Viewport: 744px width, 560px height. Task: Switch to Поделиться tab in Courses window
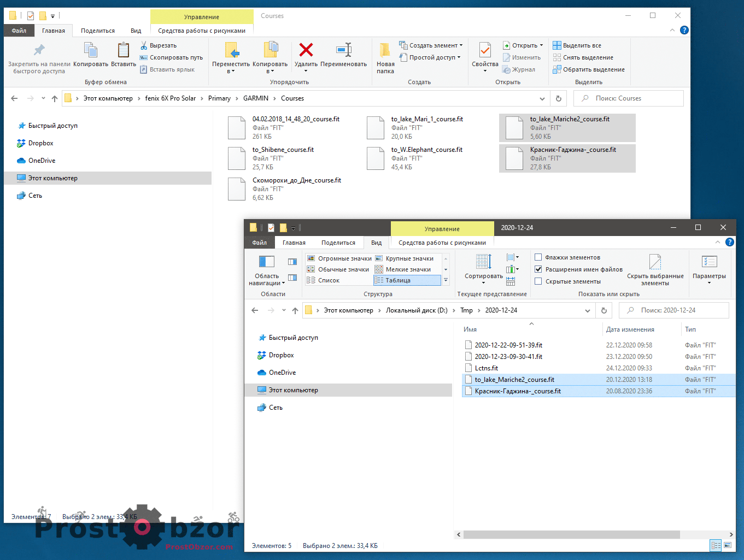[98, 31]
